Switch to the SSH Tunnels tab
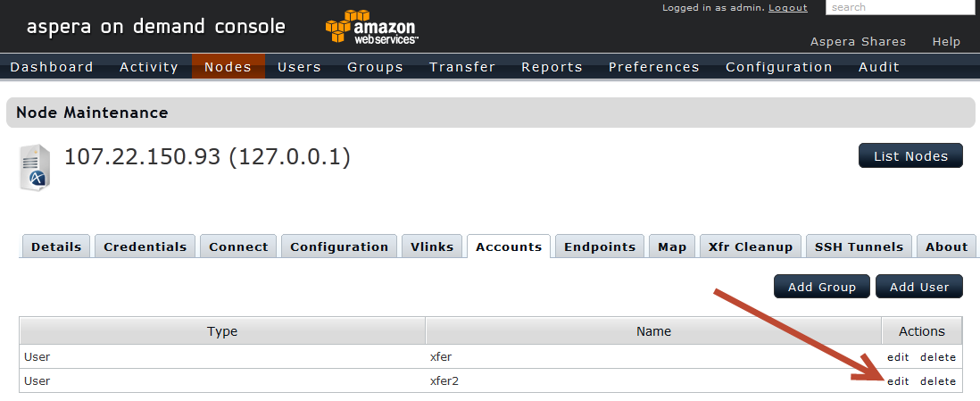 point(859,246)
